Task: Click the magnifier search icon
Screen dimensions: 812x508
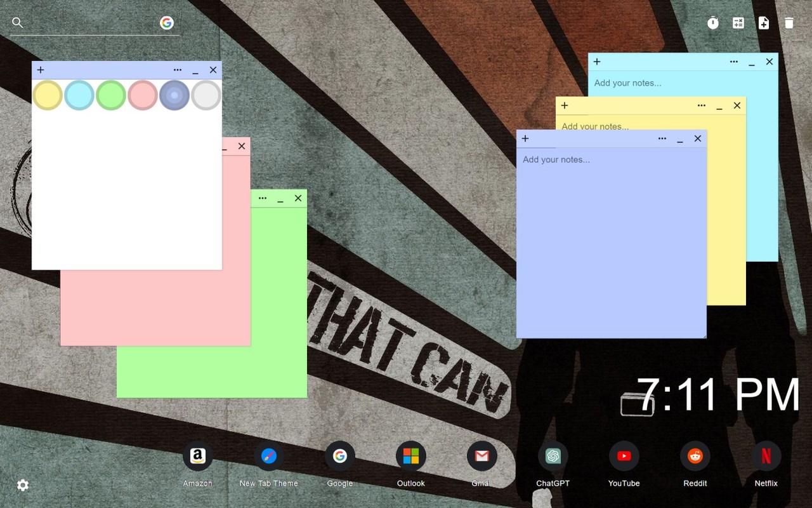Action: [18, 23]
